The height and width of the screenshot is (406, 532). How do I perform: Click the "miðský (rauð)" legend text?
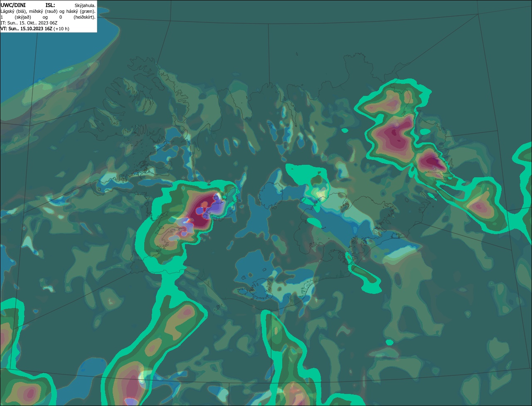tap(43, 12)
